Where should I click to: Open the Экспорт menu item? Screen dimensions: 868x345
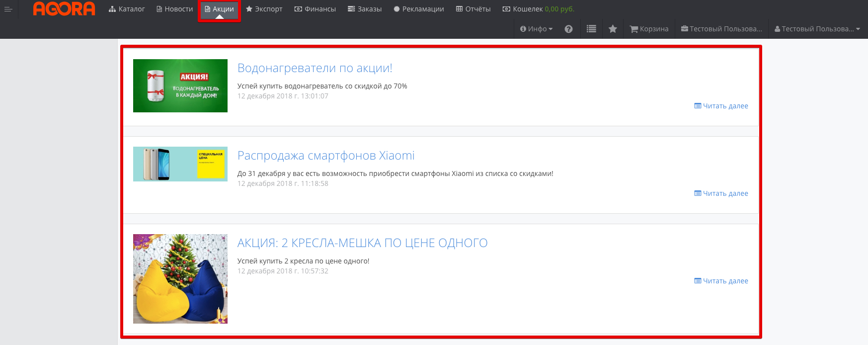pyautogui.click(x=264, y=9)
